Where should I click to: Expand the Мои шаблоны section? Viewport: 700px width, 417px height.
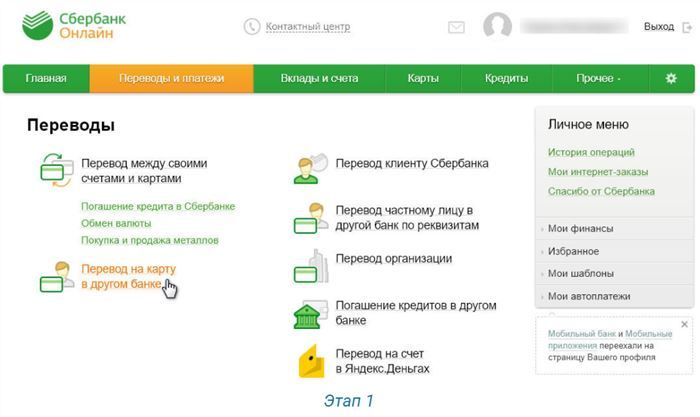[614, 273]
